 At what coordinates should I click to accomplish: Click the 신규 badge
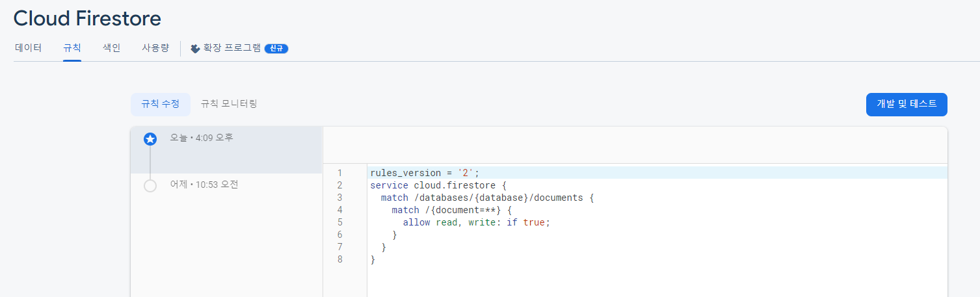click(x=276, y=49)
